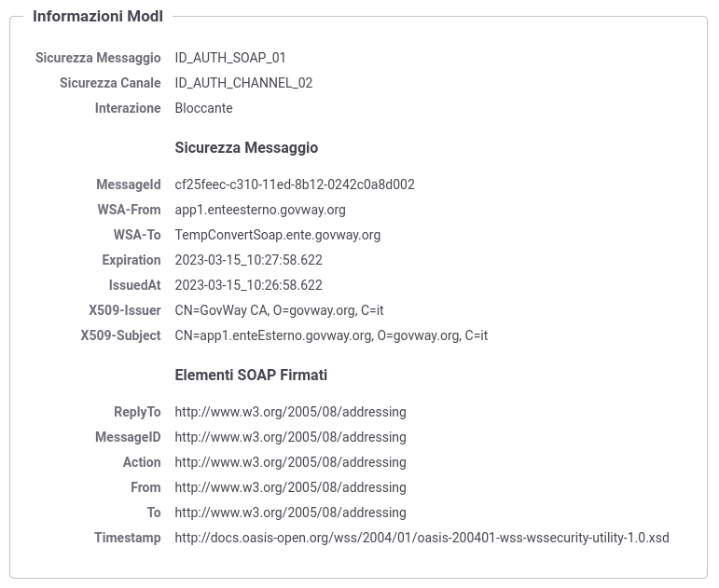Click the WSA-From value app1.enteesterno.govway.org
Screen dimensions: 719x588
tap(260, 210)
